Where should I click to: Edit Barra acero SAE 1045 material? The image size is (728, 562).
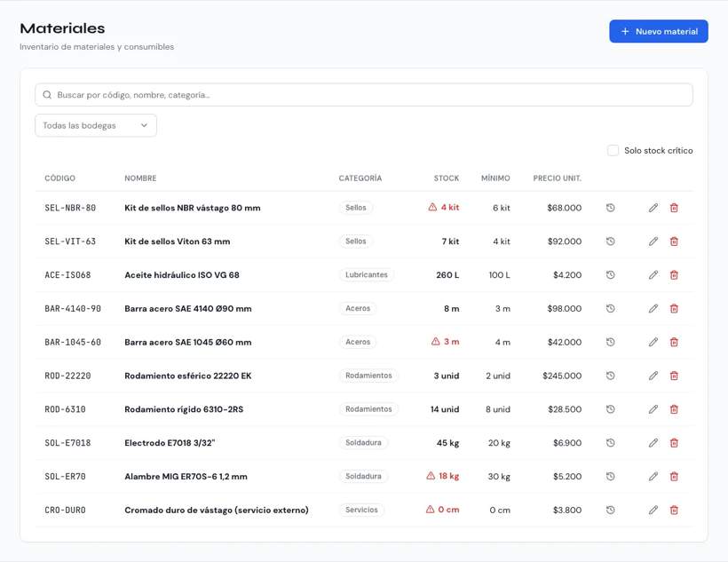coord(653,342)
